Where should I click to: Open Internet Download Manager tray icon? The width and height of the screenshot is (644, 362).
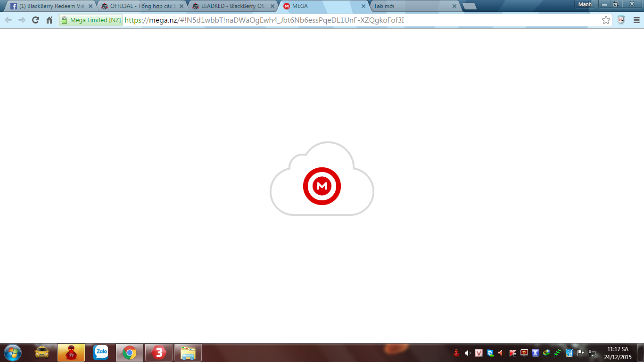pyautogui.click(x=547, y=353)
